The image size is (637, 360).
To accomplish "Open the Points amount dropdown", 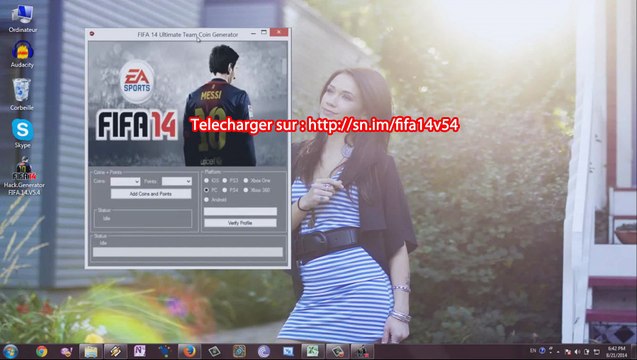I will (x=177, y=181).
